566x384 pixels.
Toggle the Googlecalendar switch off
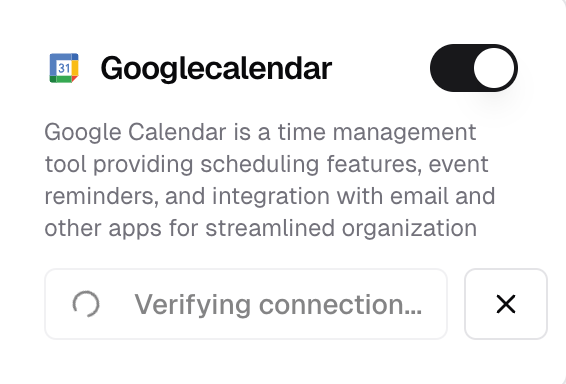click(x=474, y=68)
